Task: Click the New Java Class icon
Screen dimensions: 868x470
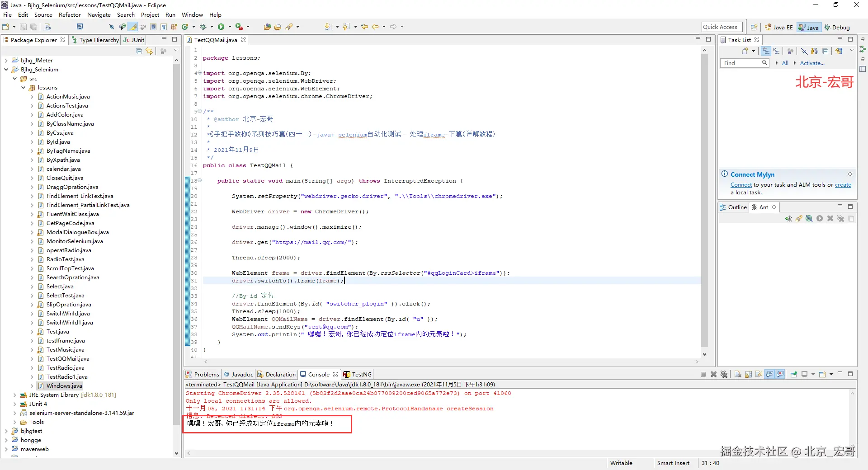Action: [x=185, y=27]
